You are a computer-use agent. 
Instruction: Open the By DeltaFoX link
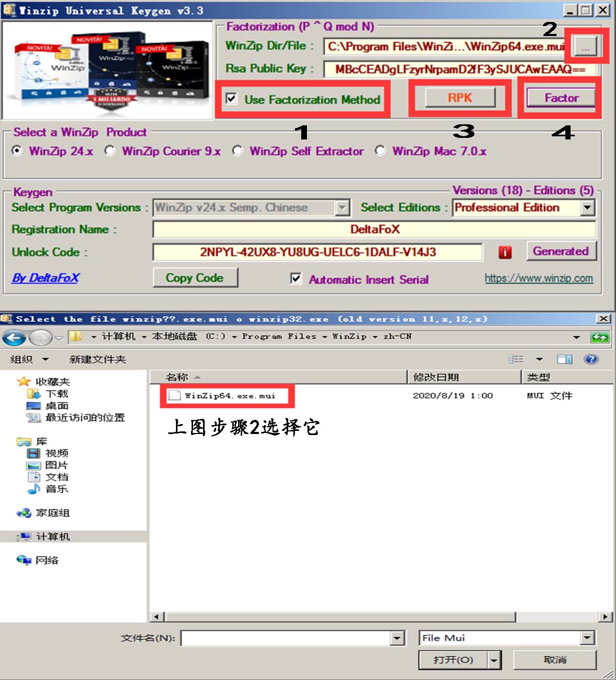pyautogui.click(x=45, y=278)
